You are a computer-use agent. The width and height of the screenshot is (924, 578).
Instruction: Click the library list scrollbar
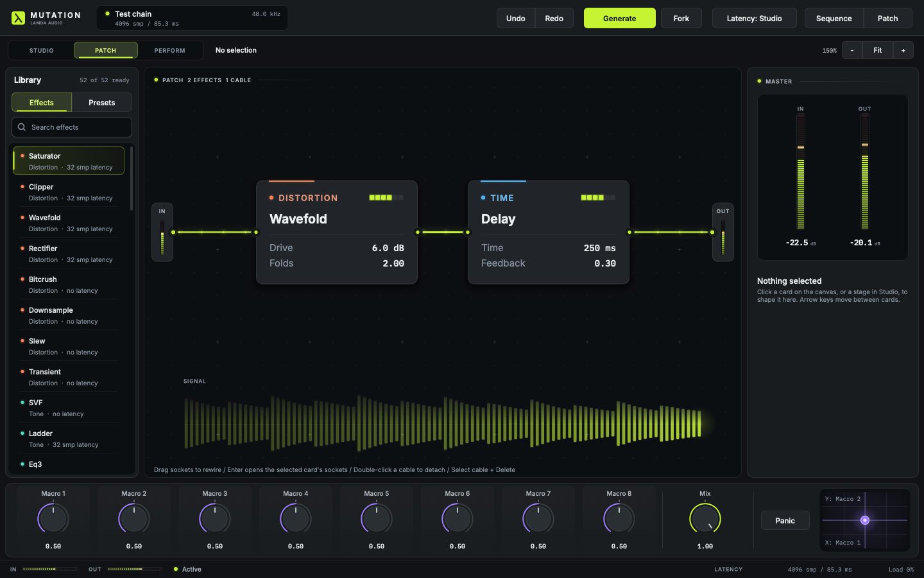pos(132,179)
